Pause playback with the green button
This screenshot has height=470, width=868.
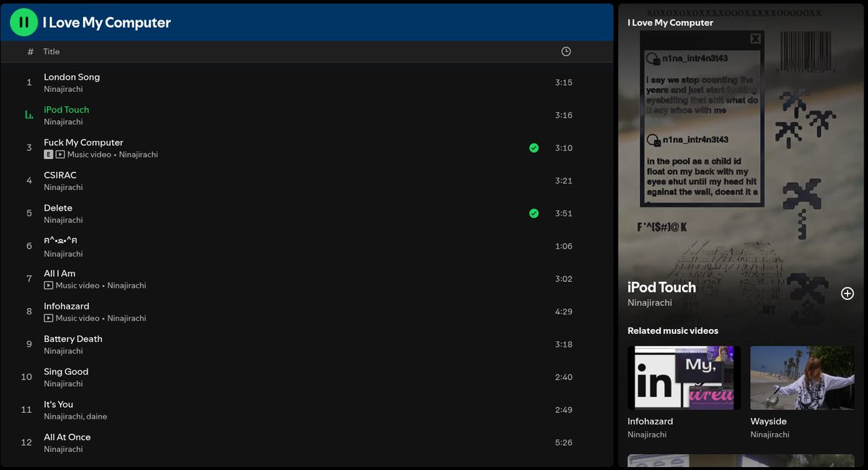point(24,22)
